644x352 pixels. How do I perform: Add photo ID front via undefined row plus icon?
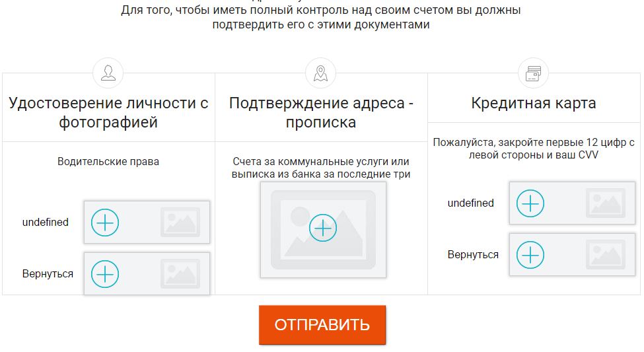click(x=105, y=223)
